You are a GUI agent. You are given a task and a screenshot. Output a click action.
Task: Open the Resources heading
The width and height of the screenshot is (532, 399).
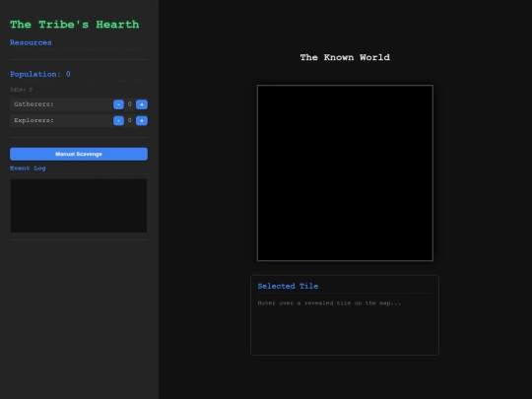point(31,42)
